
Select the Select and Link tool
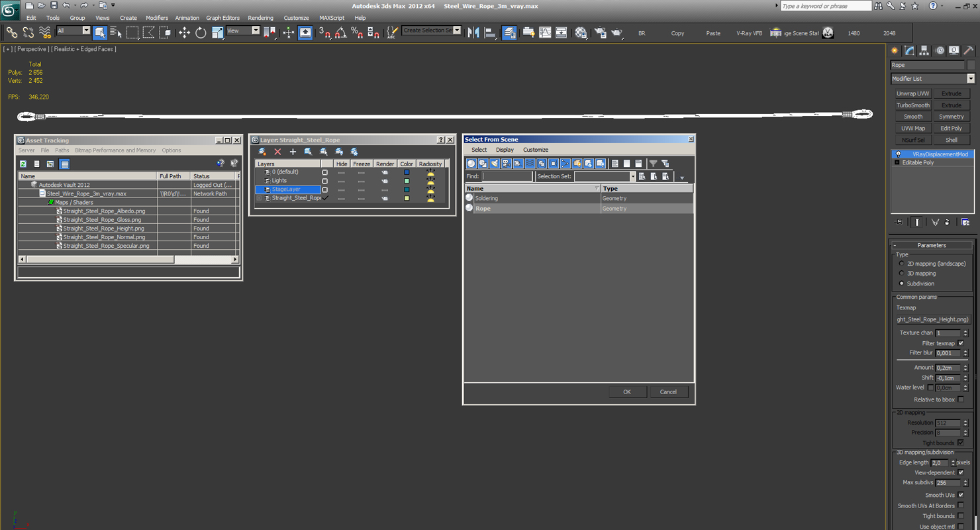click(x=12, y=32)
